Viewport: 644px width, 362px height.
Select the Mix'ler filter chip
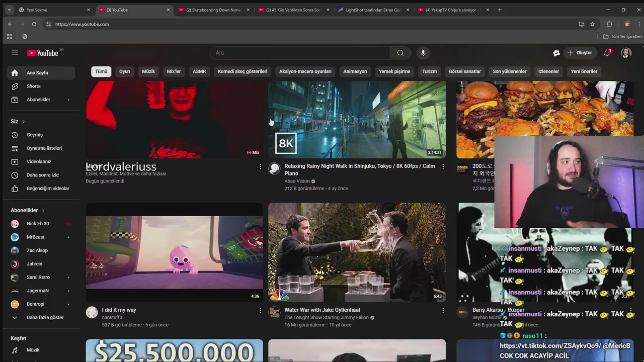174,71
